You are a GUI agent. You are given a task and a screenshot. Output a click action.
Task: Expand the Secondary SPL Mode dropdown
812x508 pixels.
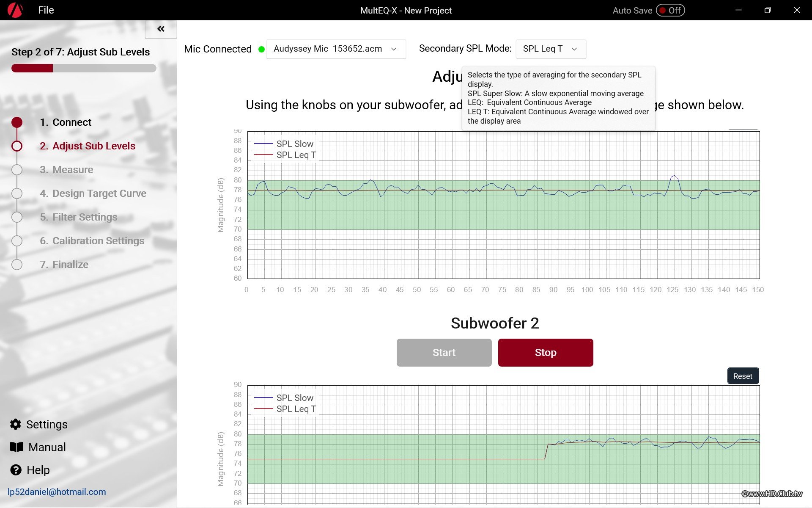[x=551, y=49]
